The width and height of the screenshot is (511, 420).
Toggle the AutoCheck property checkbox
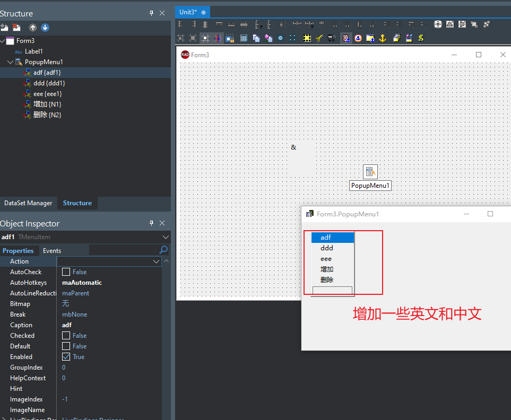(x=66, y=272)
